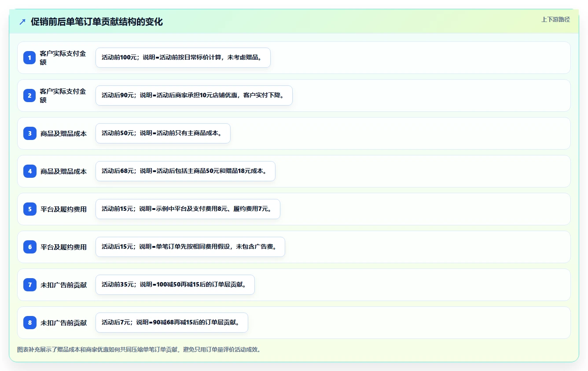The width and height of the screenshot is (588, 371).
Task: Click 未扣广告前贡献 label in row 8
Action: tap(63, 323)
